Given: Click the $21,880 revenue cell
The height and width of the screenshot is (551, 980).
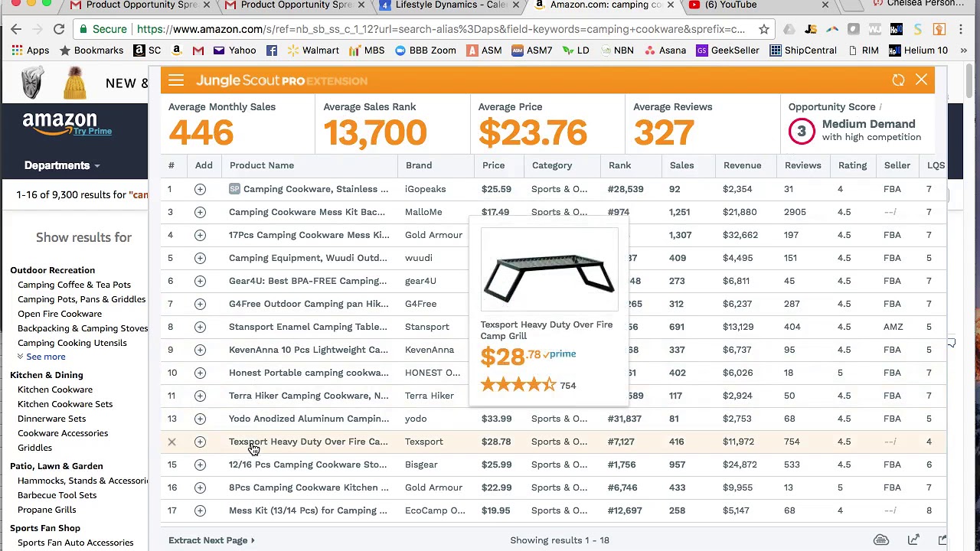Looking at the screenshot, I should click(740, 212).
